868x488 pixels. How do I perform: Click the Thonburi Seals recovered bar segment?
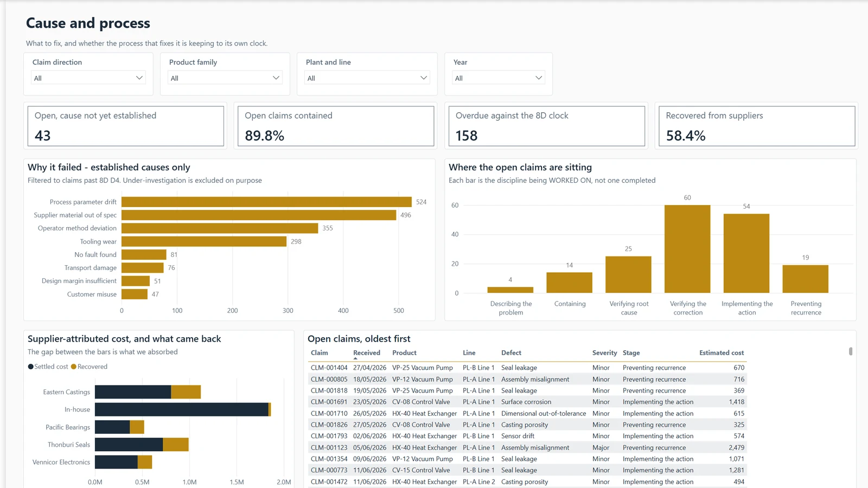pyautogui.click(x=176, y=445)
